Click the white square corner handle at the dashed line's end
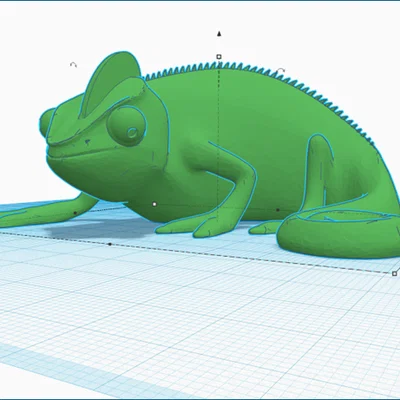The height and width of the screenshot is (400, 400). tap(395, 274)
